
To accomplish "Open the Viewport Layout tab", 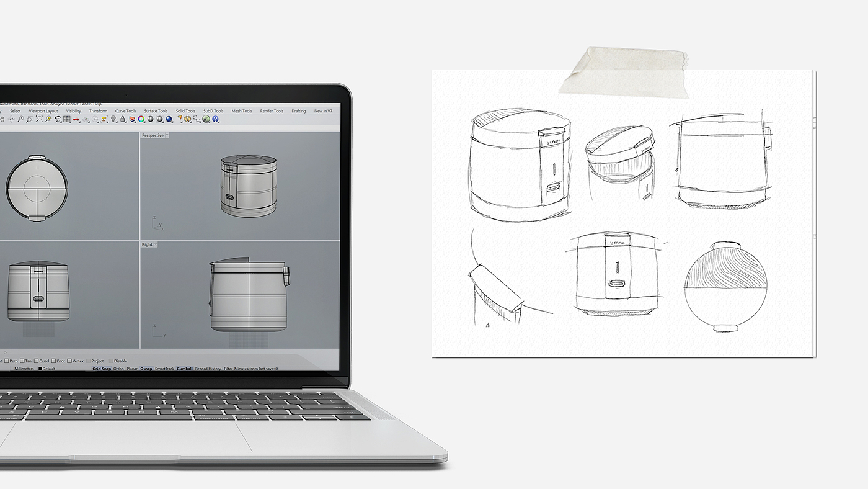I will [43, 111].
